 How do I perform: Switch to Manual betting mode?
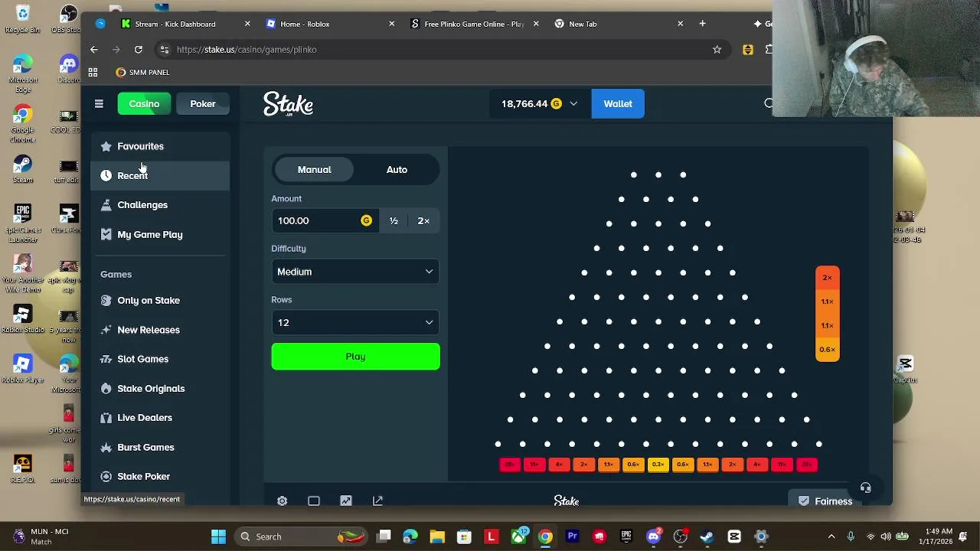(x=315, y=169)
